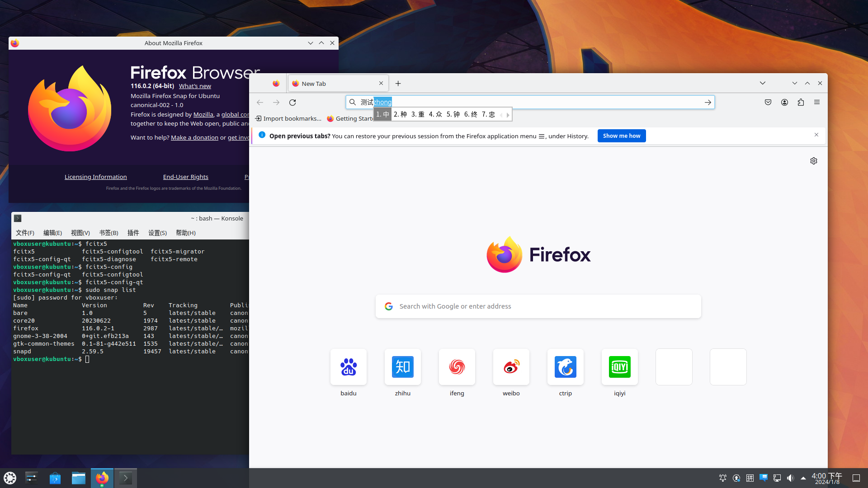Open Mozilla link in About window
Viewport: 868px width, 488px height.
(x=203, y=115)
